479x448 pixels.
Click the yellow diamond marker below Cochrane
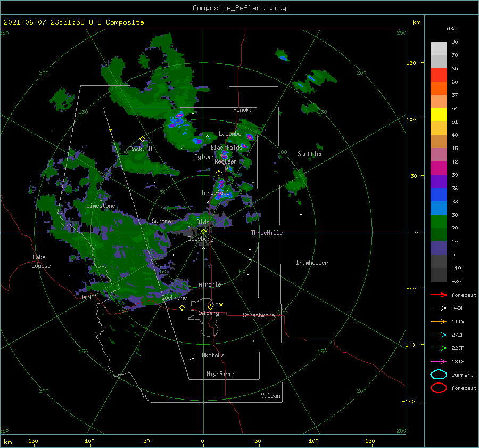tap(183, 308)
